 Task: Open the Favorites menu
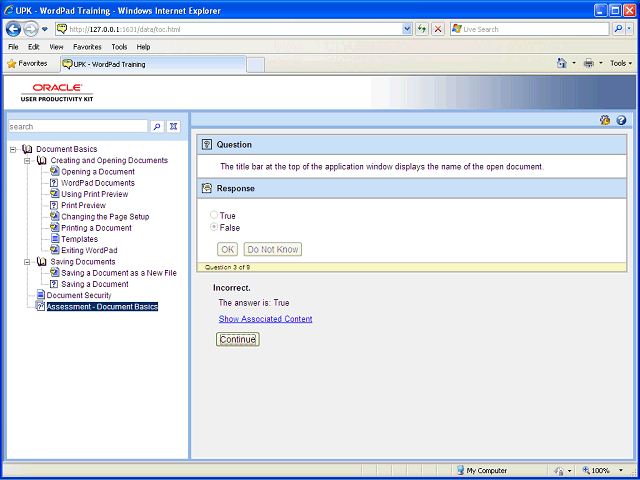[x=87, y=47]
